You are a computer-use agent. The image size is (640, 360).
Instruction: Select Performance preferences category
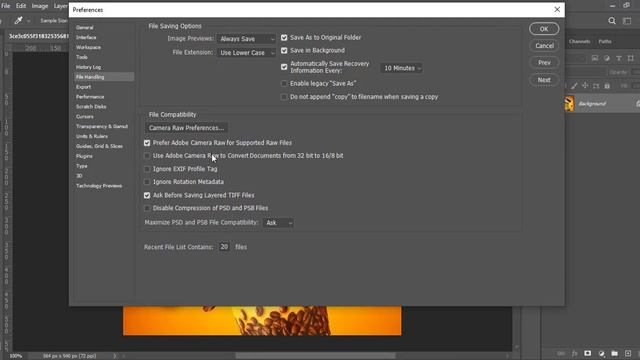point(90,97)
